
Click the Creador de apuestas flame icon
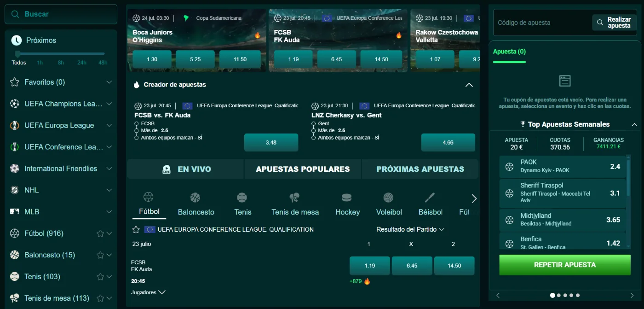tap(137, 85)
